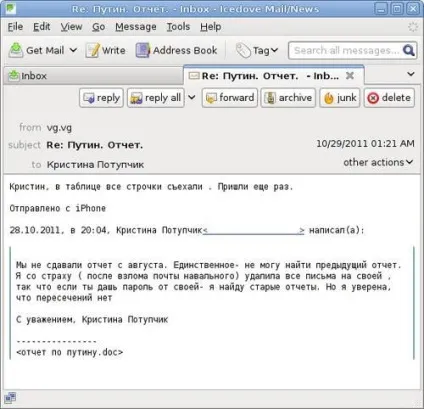Click the activity throbber icon in menu bar

(x=413, y=27)
